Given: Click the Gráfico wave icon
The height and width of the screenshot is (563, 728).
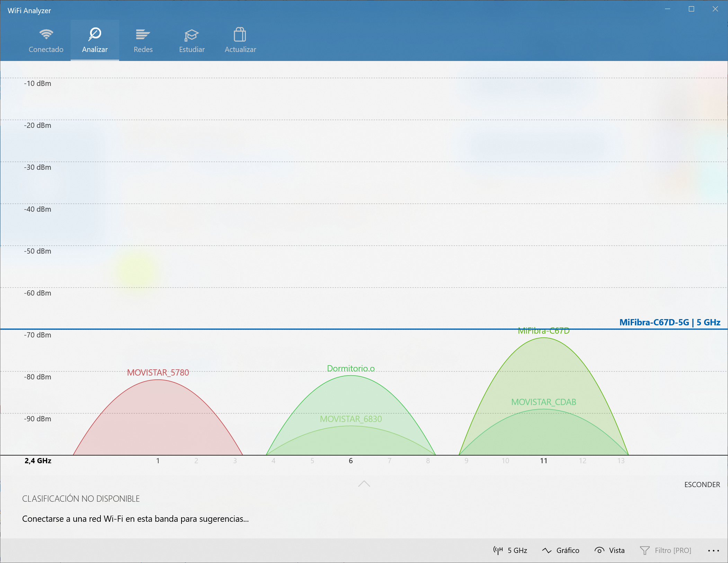Looking at the screenshot, I should coord(547,550).
